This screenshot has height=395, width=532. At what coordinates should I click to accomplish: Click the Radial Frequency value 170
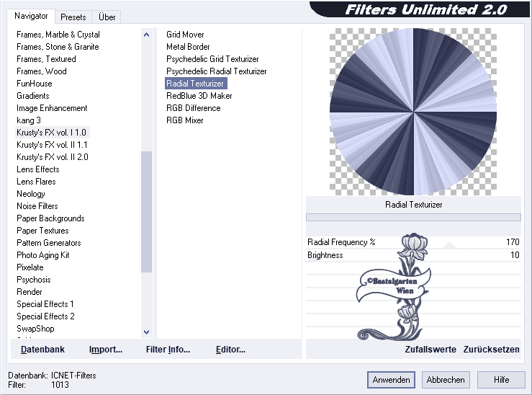coord(513,242)
